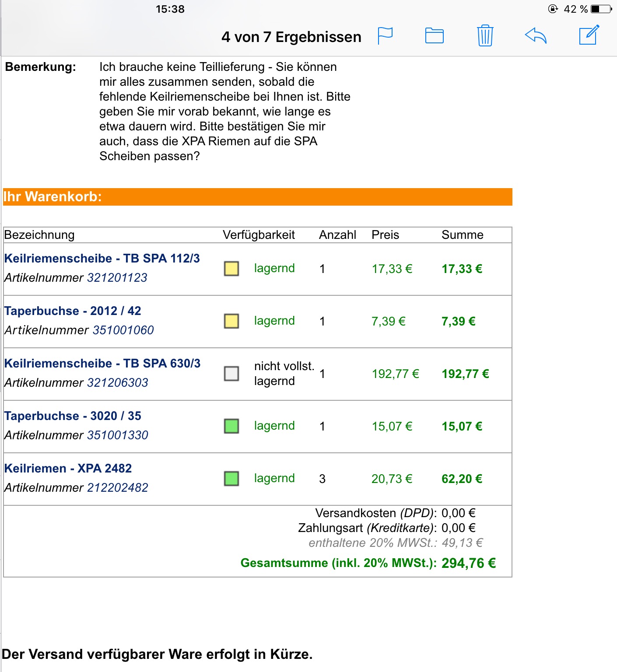Screen dimensions: 617x672
Task: Delete email with trash icon
Action: (x=485, y=36)
